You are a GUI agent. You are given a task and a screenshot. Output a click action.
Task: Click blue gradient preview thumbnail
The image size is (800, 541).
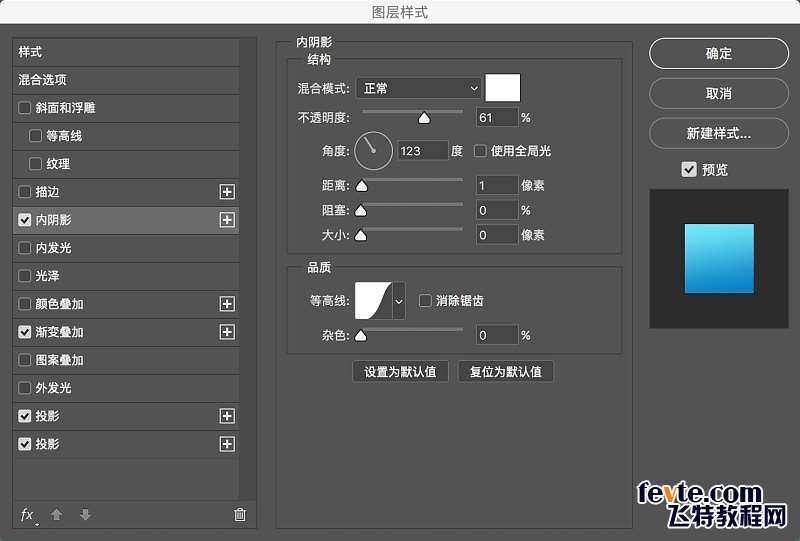coord(719,259)
